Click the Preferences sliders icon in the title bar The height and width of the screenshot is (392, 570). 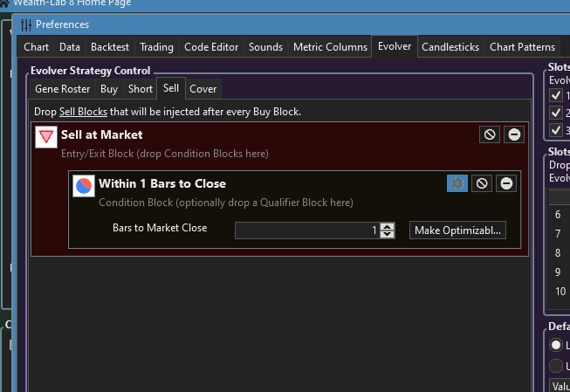coord(26,24)
